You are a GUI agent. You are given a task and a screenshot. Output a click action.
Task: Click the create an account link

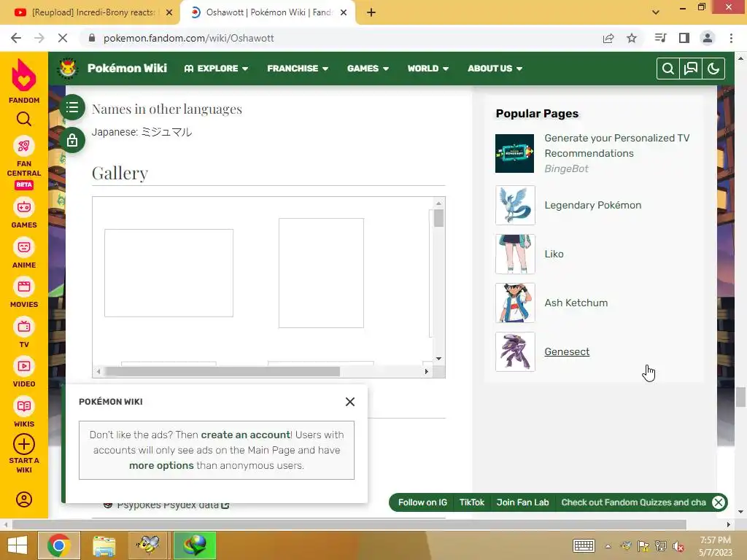click(245, 435)
